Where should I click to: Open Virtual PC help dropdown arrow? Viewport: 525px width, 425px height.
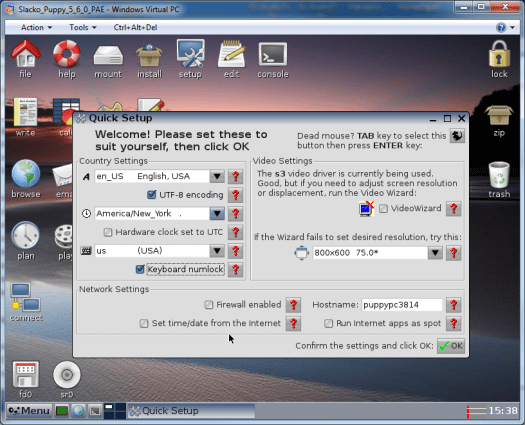pyautogui.click(x=513, y=27)
